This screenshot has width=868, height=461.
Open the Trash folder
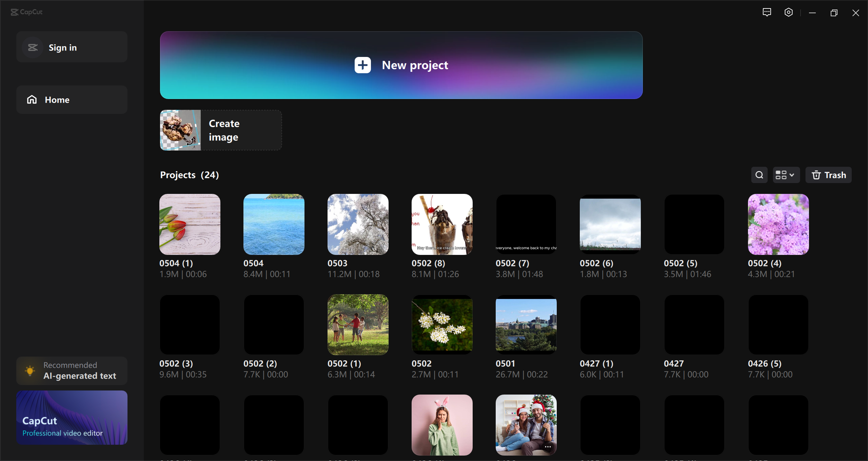coord(828,175)
